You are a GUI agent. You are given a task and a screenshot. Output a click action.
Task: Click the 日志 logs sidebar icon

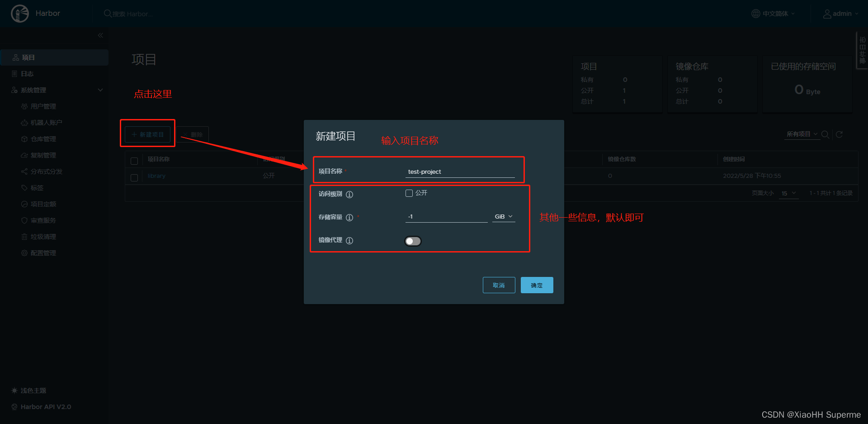(15, 74)
